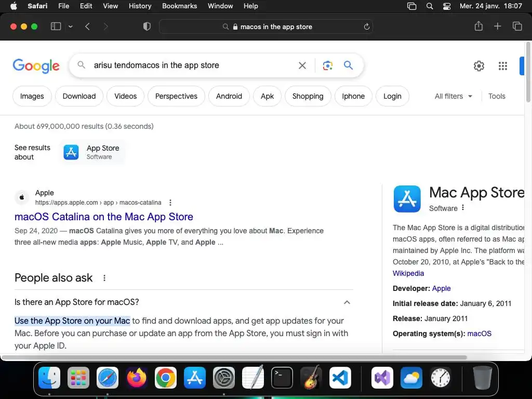Open the History menu
Screen dimensions: 532x399
pos(140,6)
